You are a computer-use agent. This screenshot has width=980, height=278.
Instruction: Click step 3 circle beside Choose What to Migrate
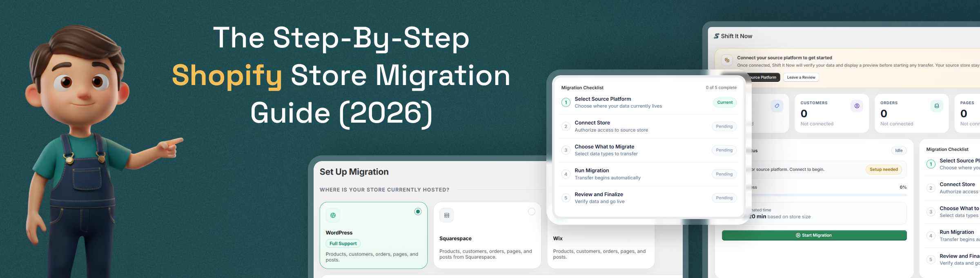pyautogui.click(x=566, y=150)
